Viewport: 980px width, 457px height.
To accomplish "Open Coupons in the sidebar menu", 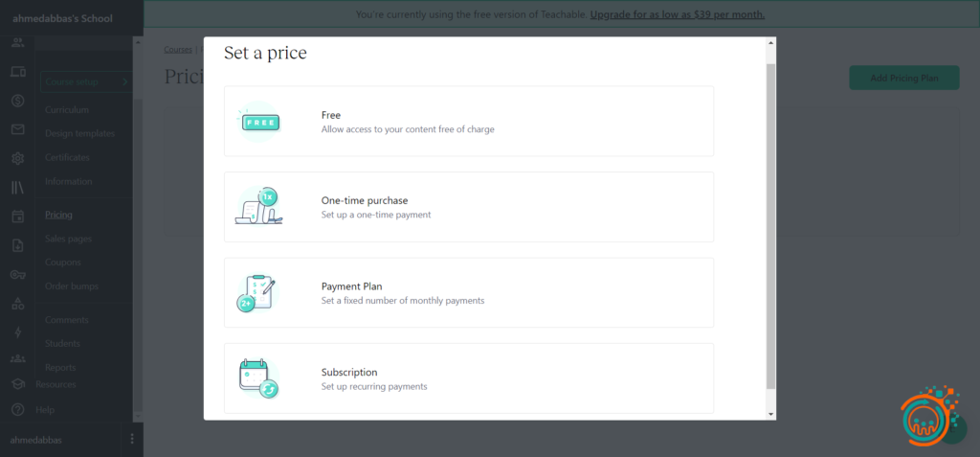I will point(63,263).
